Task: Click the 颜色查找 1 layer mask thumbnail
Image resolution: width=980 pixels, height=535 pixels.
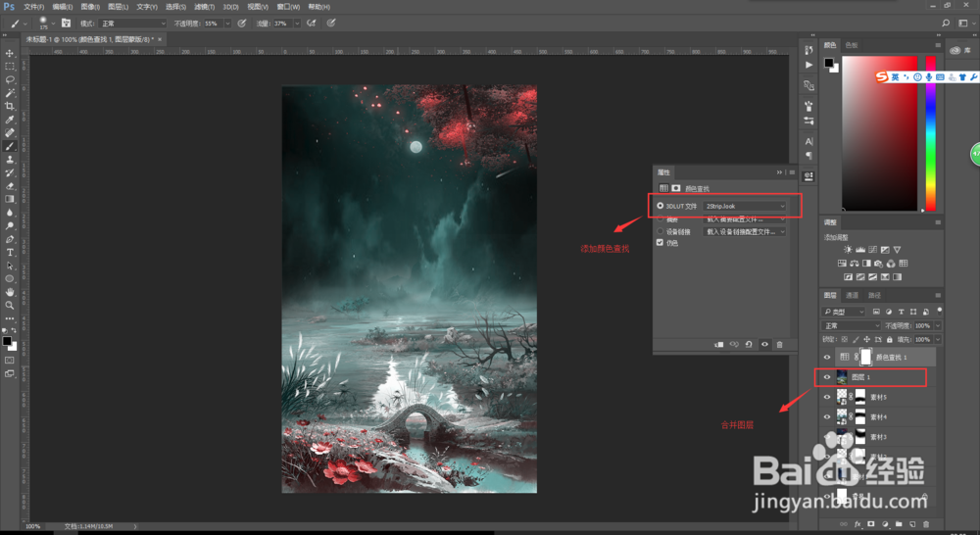Action: coord(865,357)
